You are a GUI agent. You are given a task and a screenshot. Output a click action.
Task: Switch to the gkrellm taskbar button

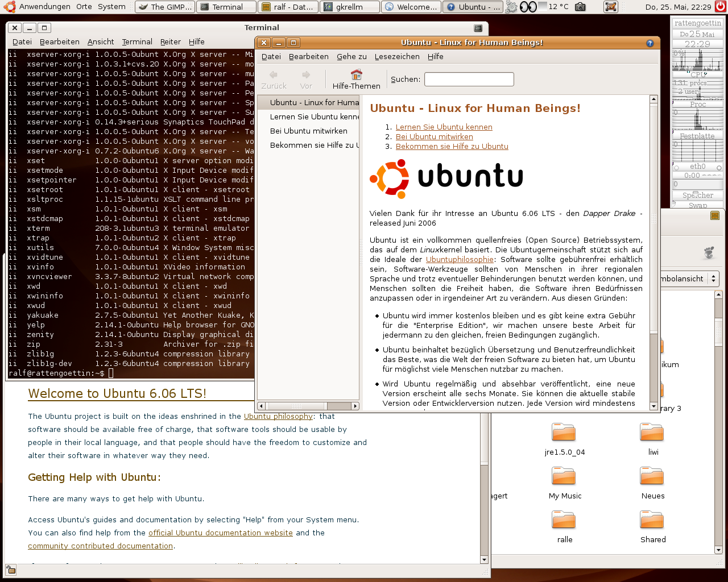(350, 7)
